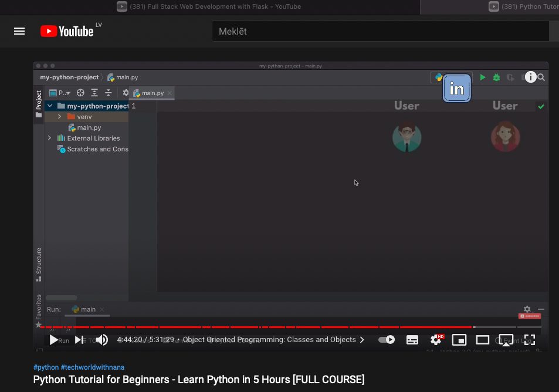Open the player settings gear

click(x=436, y=340)
